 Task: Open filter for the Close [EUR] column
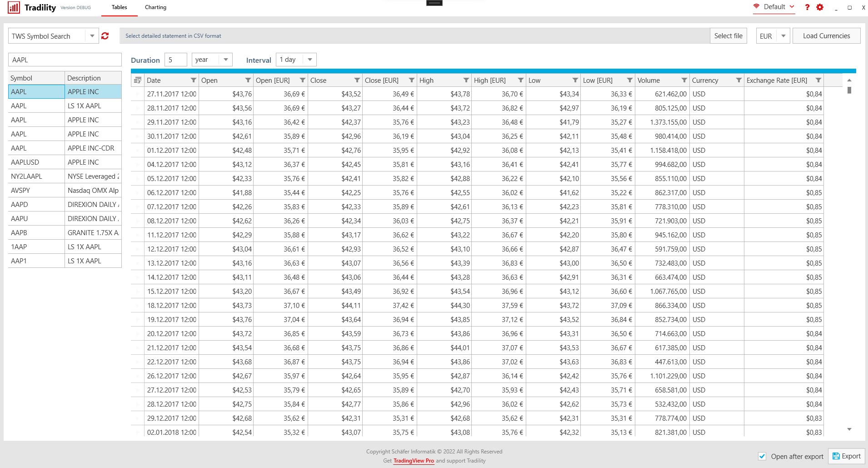pyautogui.click(x=411, y=81)
